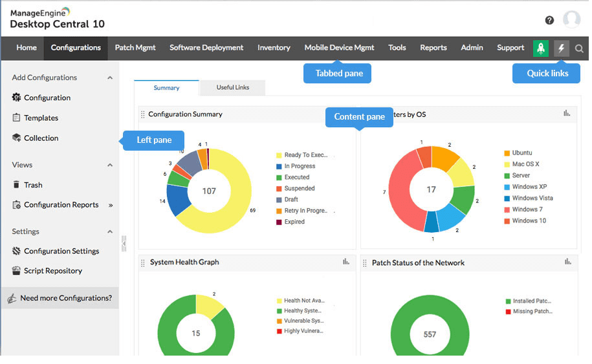Collapse the Settings section in left pane
Image resolution: width=592 pixels, height=364 pixels.
(x=110, y=231)
